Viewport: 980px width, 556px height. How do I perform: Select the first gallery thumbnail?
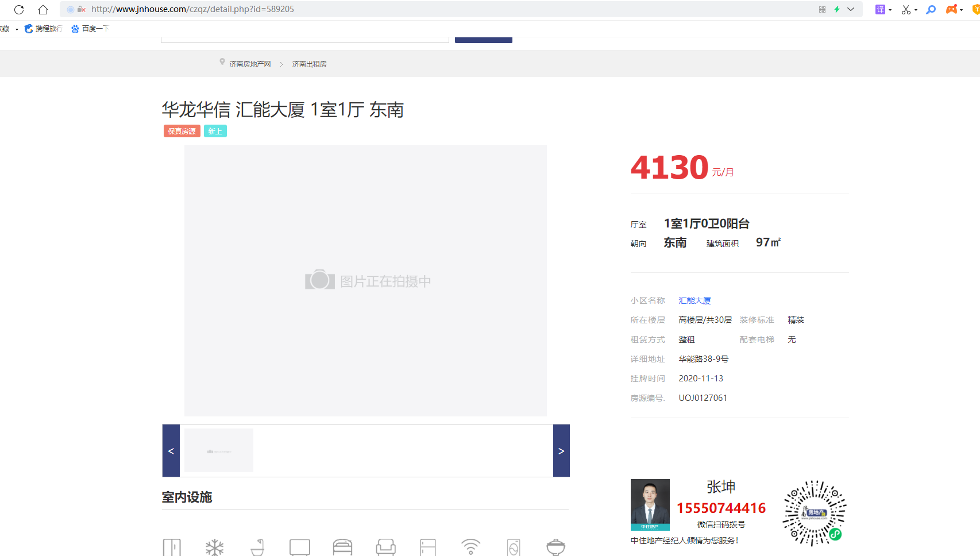(x=219, y=450)
